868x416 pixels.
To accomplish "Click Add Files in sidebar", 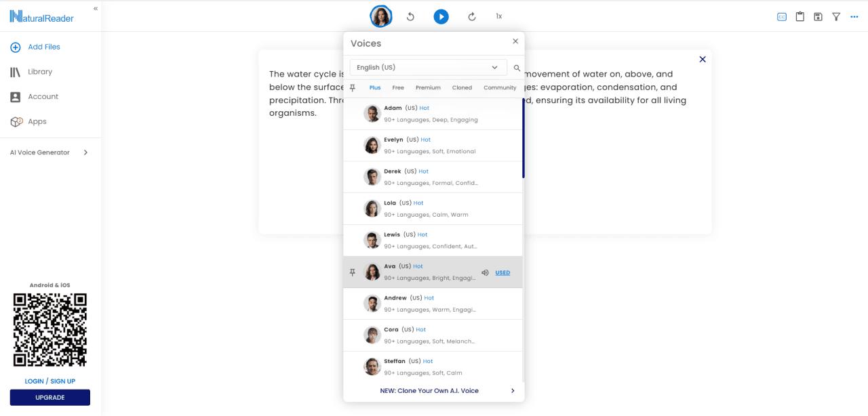I will [35, 47].
